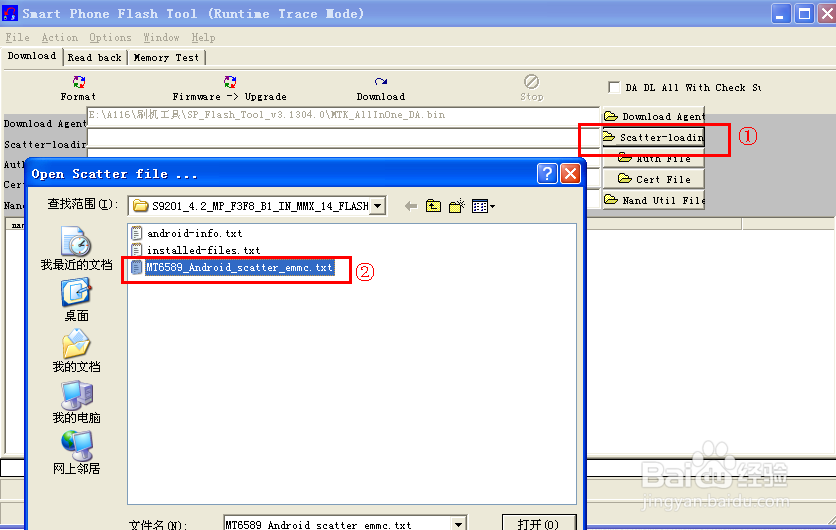Screen dimensions: 836x530
Task: Enable DA DL All With Check Sum checkbox
Action: [614, 87]
